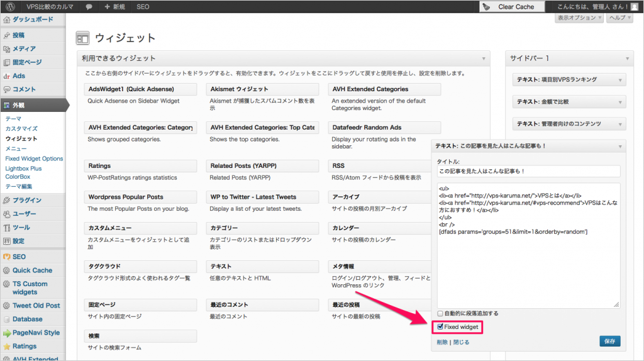Open 新規 menu in admin bar

point(115,6)
